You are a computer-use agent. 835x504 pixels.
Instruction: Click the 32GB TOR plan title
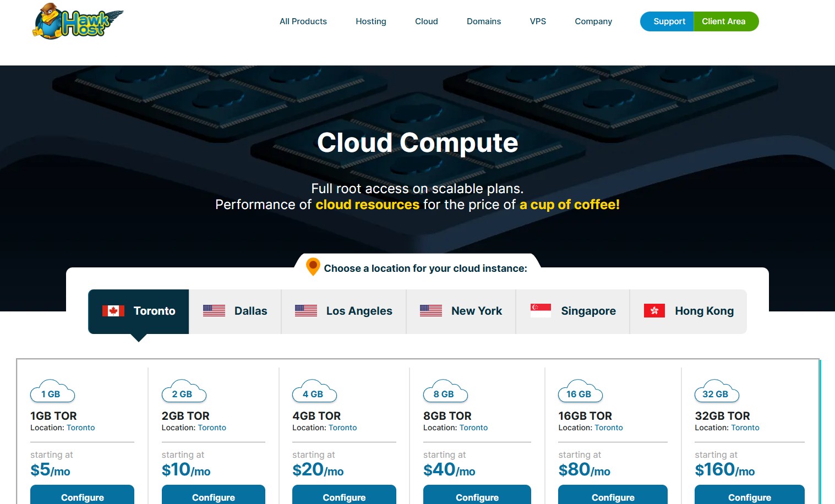pos(722,416)
